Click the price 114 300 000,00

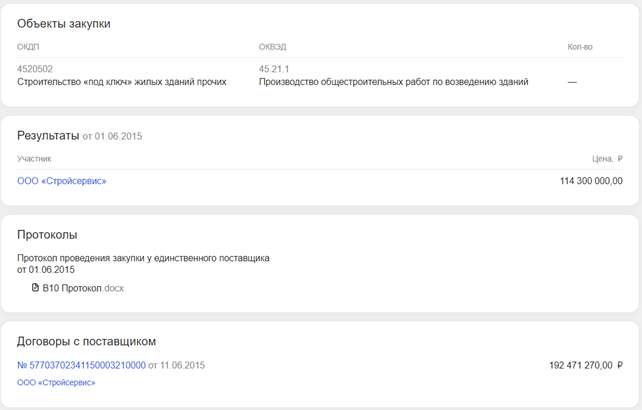click(591, 181)
